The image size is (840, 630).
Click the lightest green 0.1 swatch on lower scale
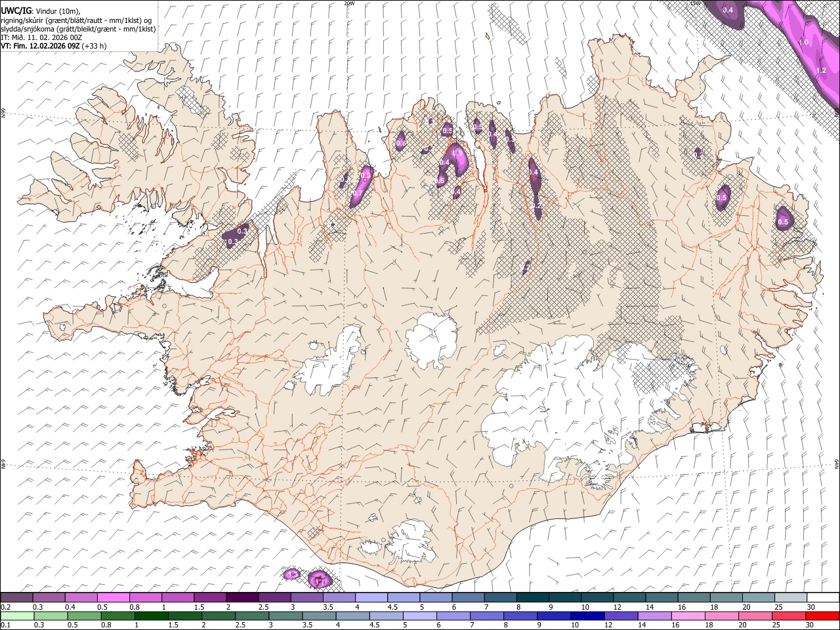(x=16, y=616)
